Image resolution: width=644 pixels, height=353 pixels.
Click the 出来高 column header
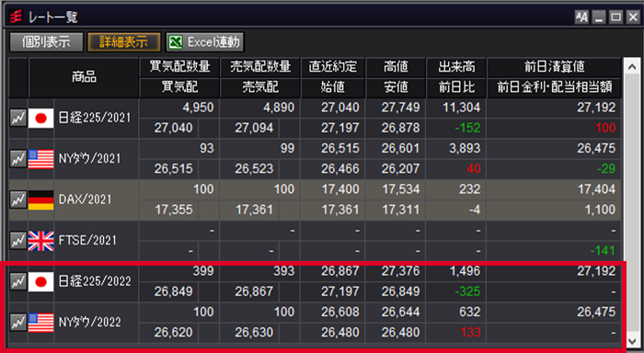pyautogui.click(x=456, y=67)
